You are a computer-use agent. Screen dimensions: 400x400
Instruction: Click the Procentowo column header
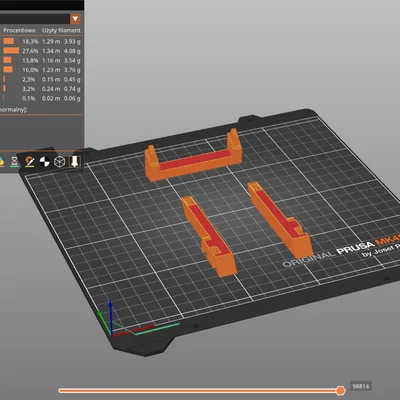pyautogui.click(x=19, y=30)
